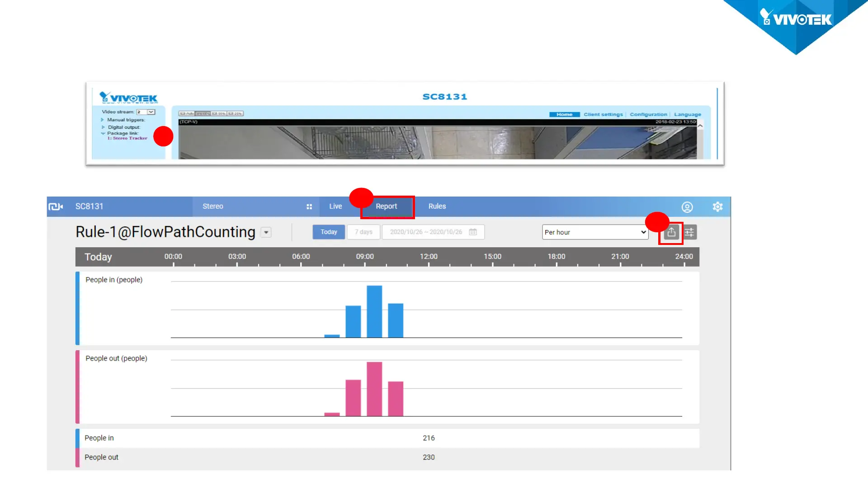
Task: Click the tallest blue People in bar
Action: pyautogui.click(x=374, y=311)
